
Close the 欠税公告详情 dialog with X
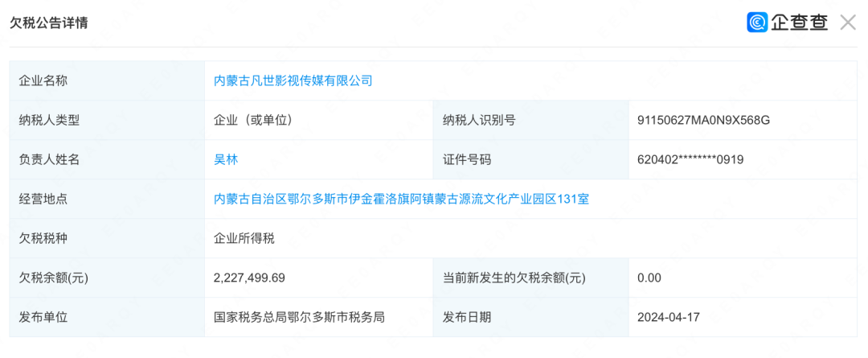pos(848,23)
